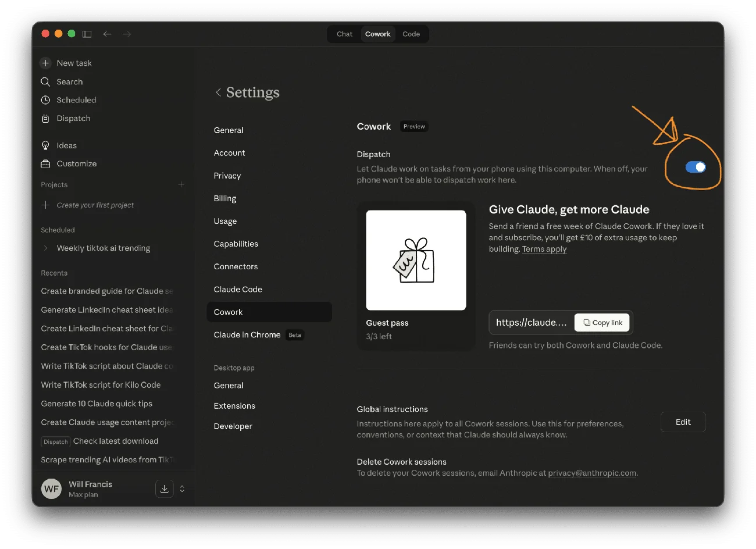Viewport: 756px width, 549px height.
Task: Turn off the Dispatch toggle switch
Action: (x=696, y=167)
